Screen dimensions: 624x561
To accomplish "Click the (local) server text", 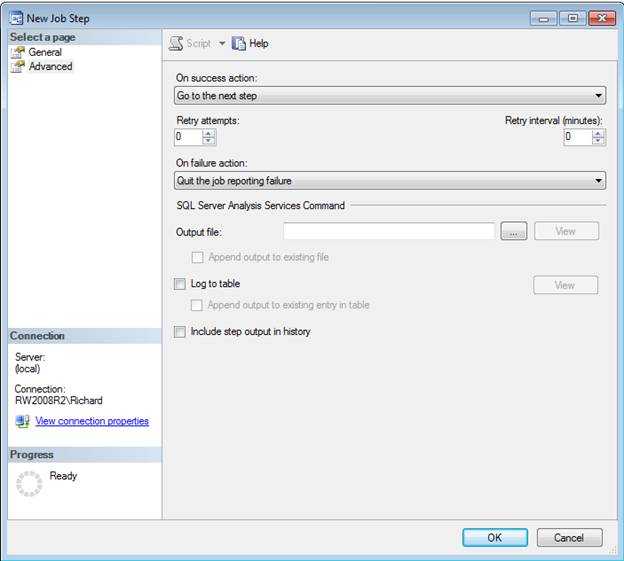I will pyautogui.click(x=27, y=369).
